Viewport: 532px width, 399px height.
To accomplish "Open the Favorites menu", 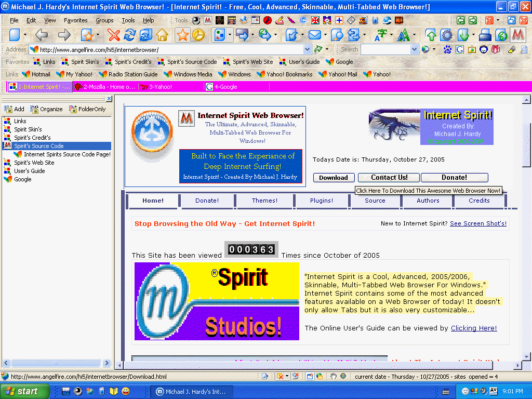I will 75,20.
